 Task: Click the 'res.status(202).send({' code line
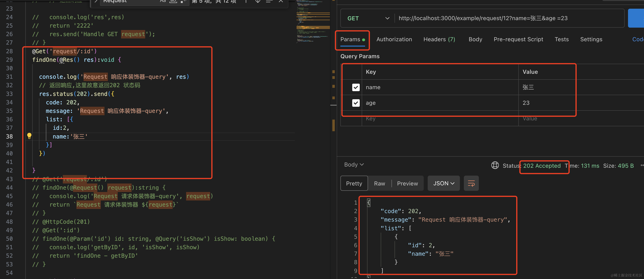coord(76,94)
